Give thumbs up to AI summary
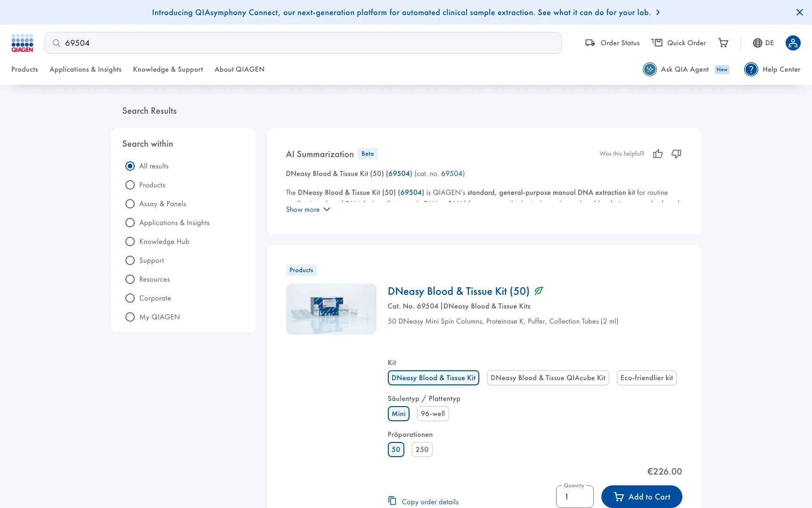 coord(658,154)
